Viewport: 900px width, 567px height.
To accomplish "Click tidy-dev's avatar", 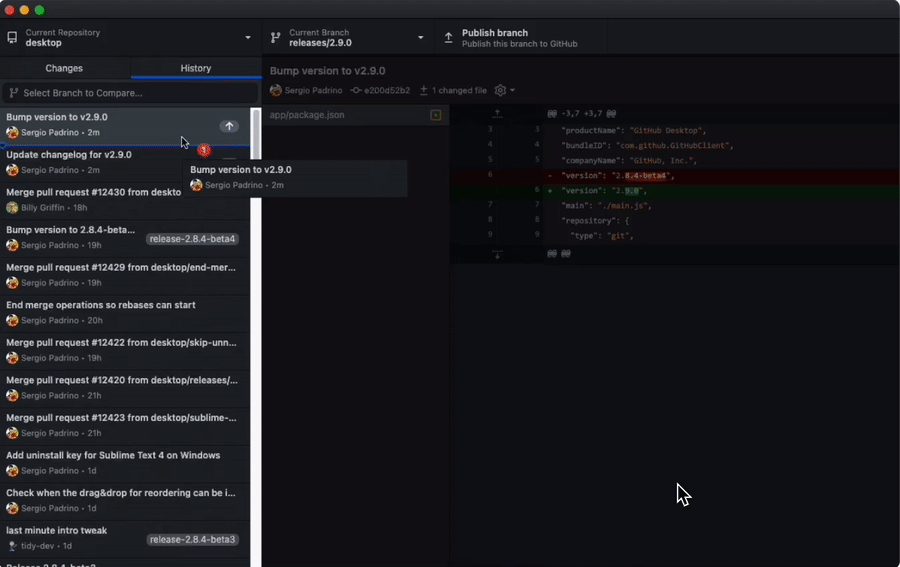I will pyautogui.click(x=12, y=546).
